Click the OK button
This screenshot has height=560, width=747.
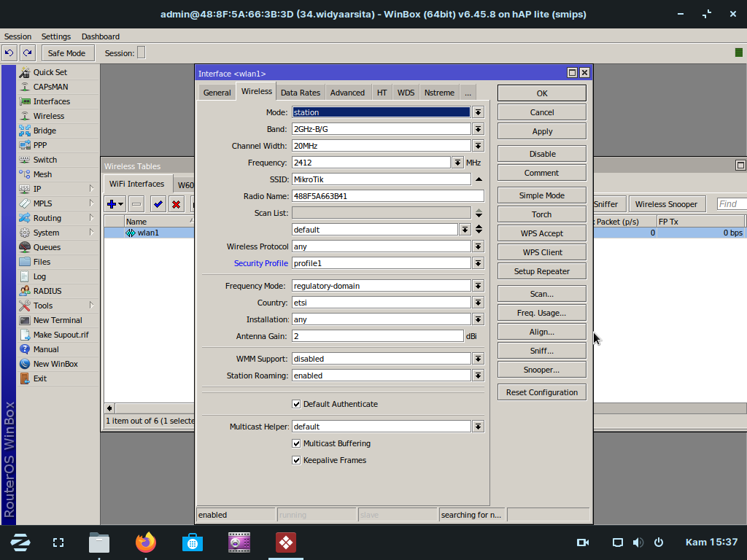coord(542,93)
